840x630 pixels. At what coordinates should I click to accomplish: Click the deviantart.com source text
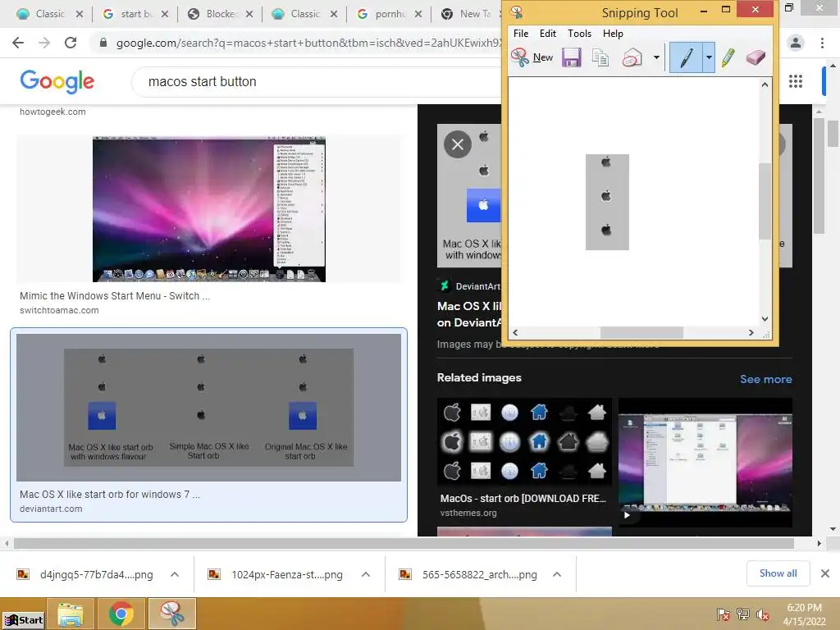[x=51, y=509]
